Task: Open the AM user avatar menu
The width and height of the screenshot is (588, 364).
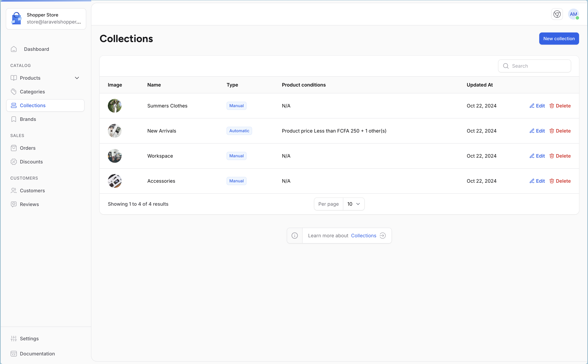Action: pos(573,14)
